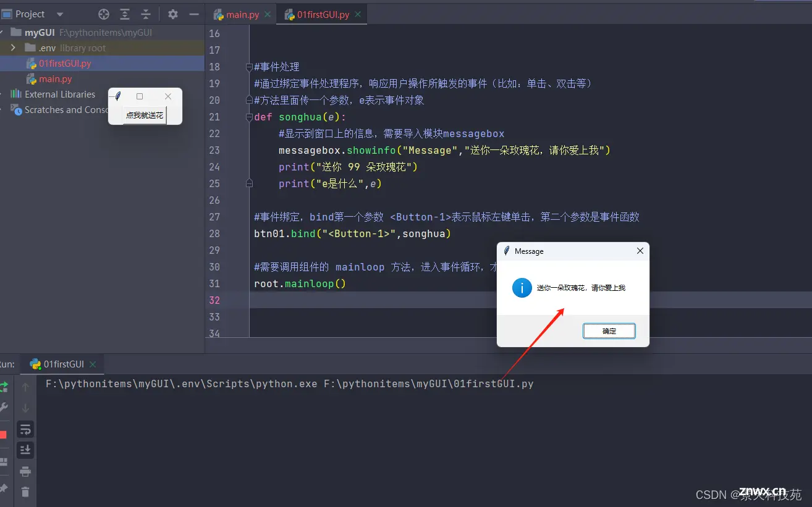Select the 01firstGUI Run tab

tap(64, 364)
